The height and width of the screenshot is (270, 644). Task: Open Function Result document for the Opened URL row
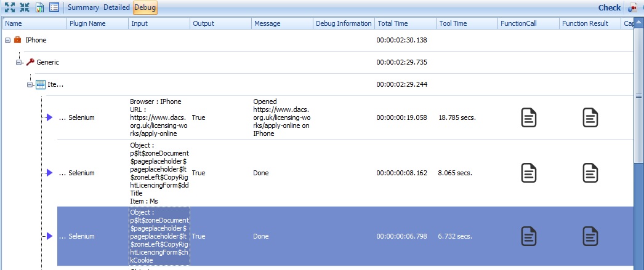(590, 117)
